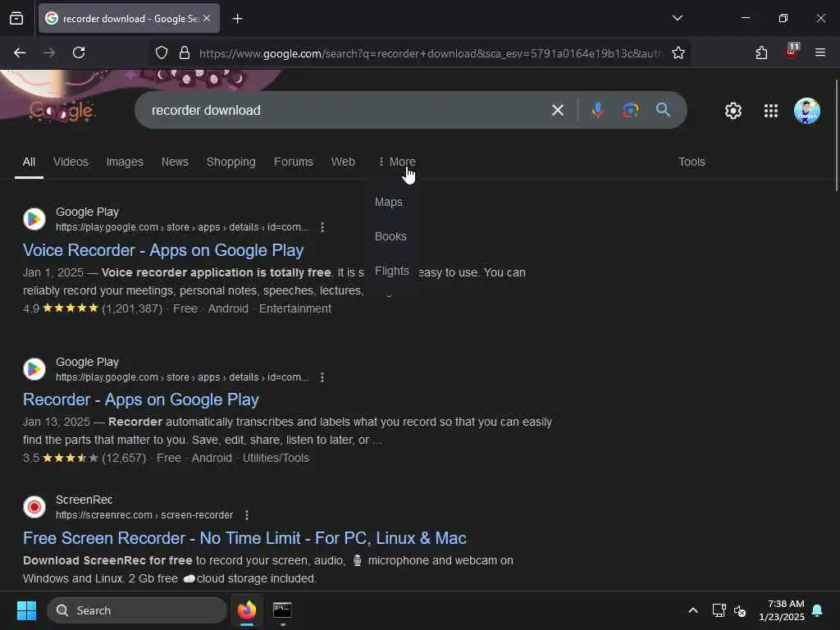
Task: Open Firefox View in the tab bar
Action: (x=16, y=18)
